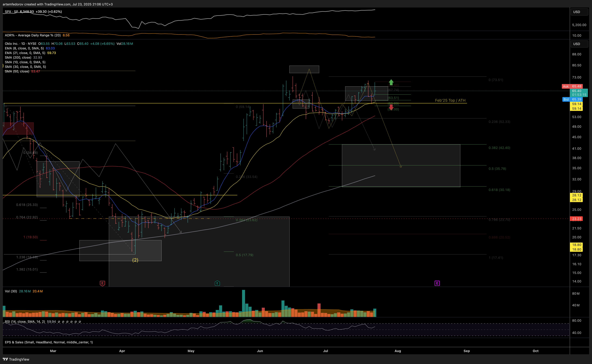Select the Vol (30) indicator legend

click(11, 291)
